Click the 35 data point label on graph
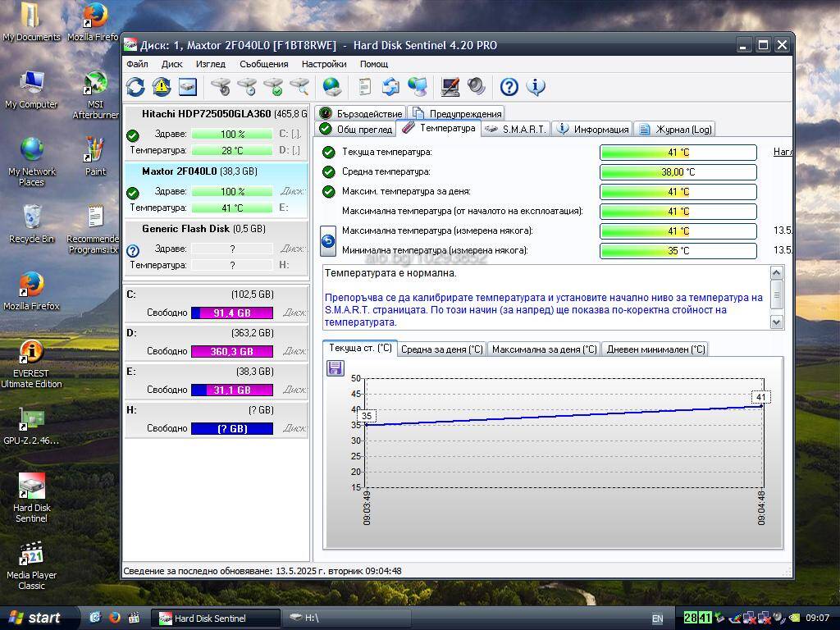Screen dimensions: 840x630 [367, 416]
